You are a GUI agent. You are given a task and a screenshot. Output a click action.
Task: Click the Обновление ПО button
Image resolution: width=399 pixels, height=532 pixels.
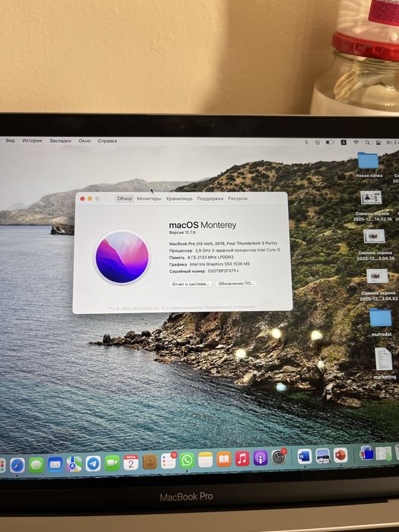click(x=236, y=283)
